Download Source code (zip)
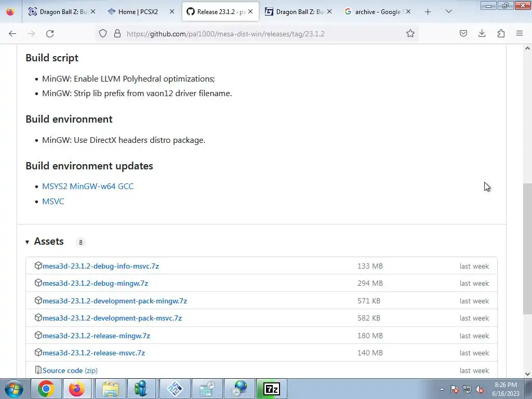This screenshot has width=532, height=399. [70, 370]
